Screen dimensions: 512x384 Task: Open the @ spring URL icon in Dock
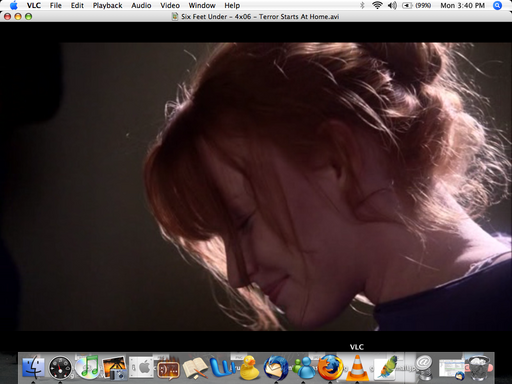[x=423, y=368]
